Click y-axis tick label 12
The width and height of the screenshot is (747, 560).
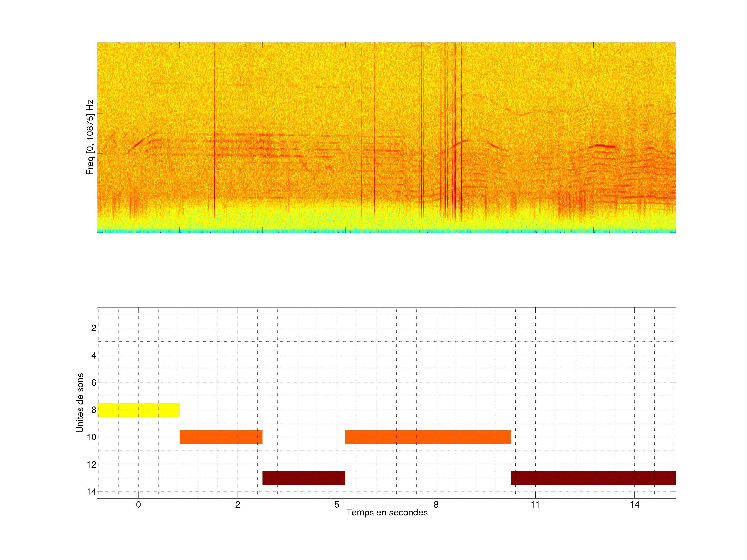(x=92, y=465)
